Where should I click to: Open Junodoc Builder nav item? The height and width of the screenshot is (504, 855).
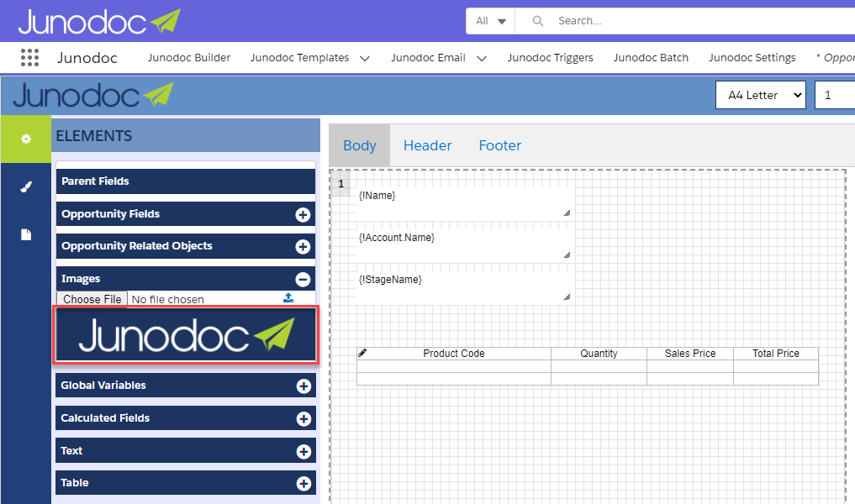pyautogui.click(x=189, y=58)
